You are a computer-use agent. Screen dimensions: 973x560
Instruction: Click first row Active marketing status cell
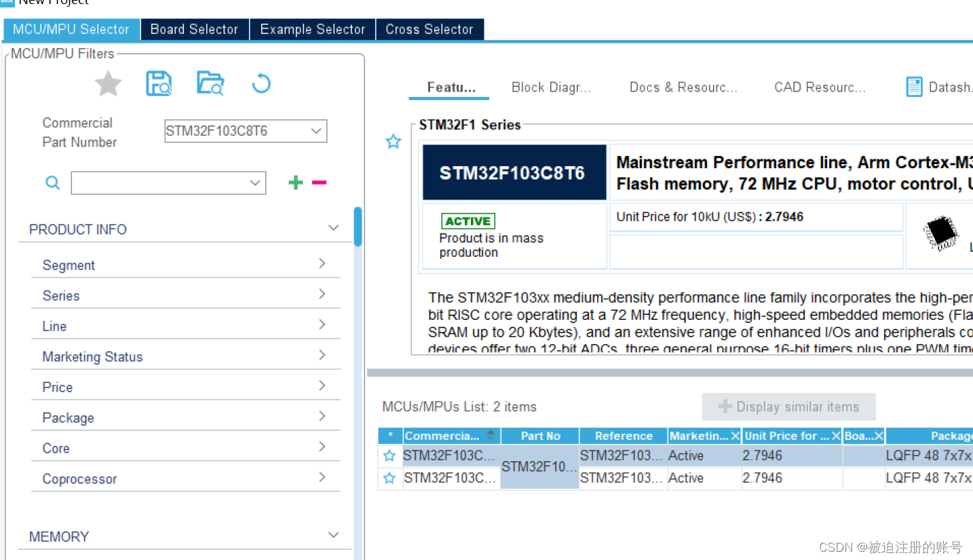(x=704, y=456)
